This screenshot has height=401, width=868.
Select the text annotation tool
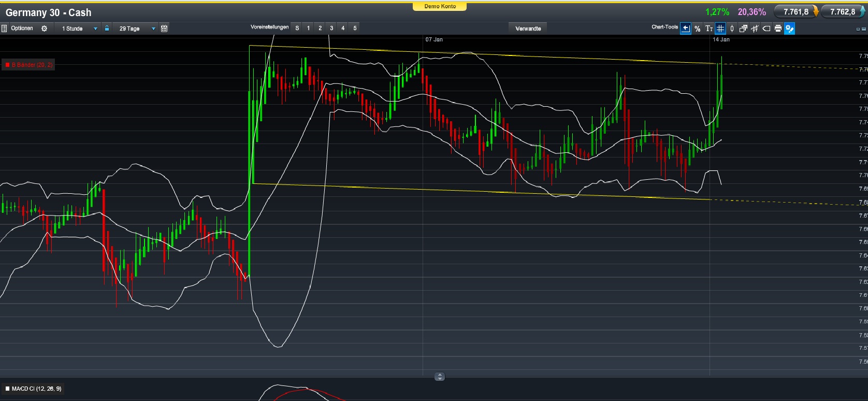[709, 28]
